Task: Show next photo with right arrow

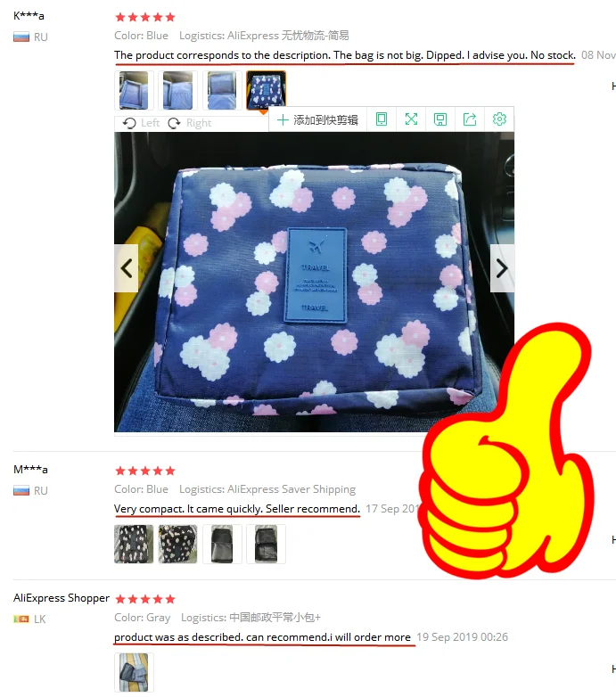Action: pyautogui.click(x=502, y=268)
